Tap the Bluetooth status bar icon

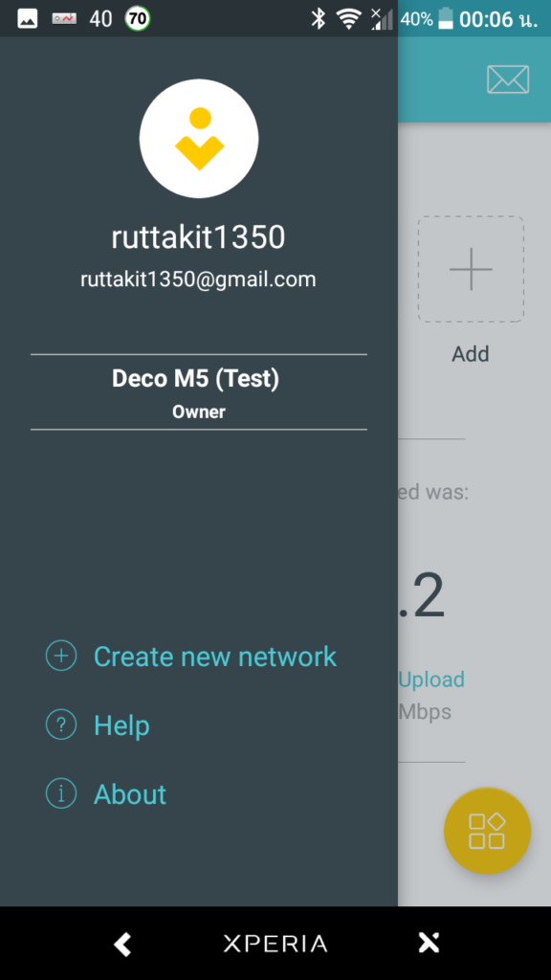319,19
